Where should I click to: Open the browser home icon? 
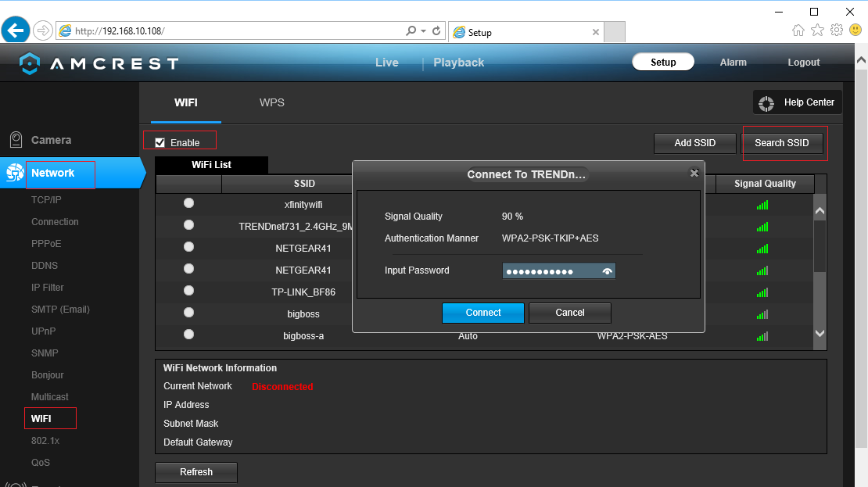[x=798, y=30]
